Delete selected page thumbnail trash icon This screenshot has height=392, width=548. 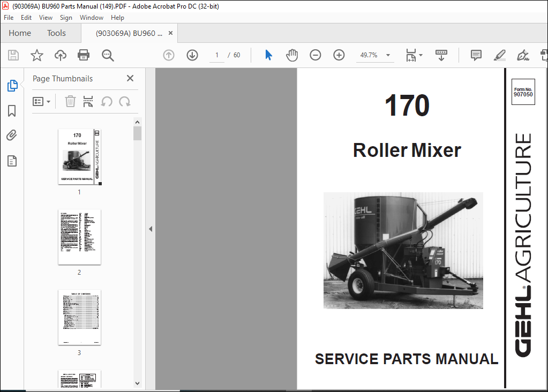(x=70, y=102)
